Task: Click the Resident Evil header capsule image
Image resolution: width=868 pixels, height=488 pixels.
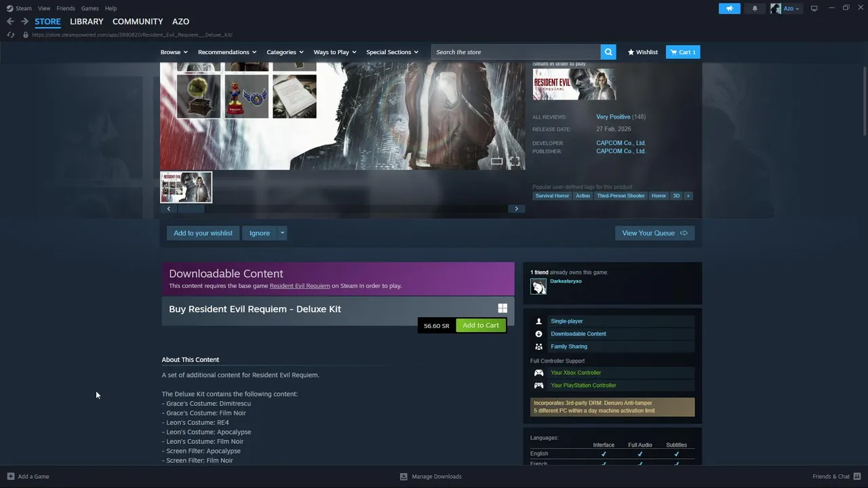Action: 574,85
